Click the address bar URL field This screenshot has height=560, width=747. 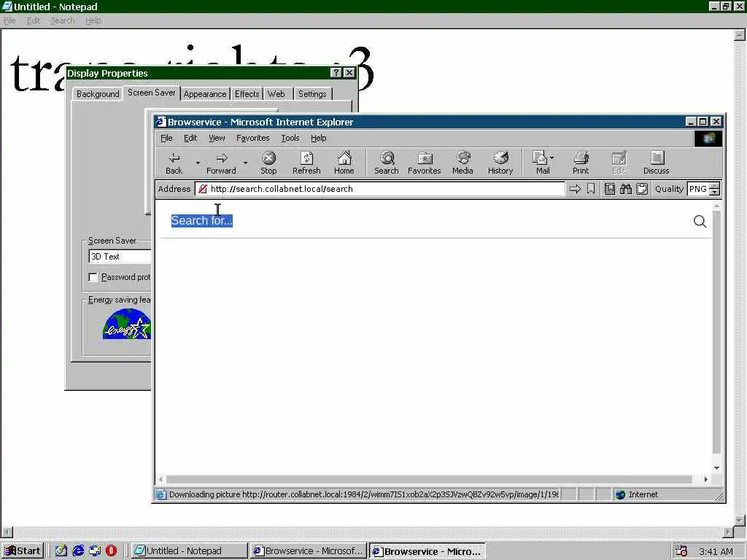(x=379, y=189)
